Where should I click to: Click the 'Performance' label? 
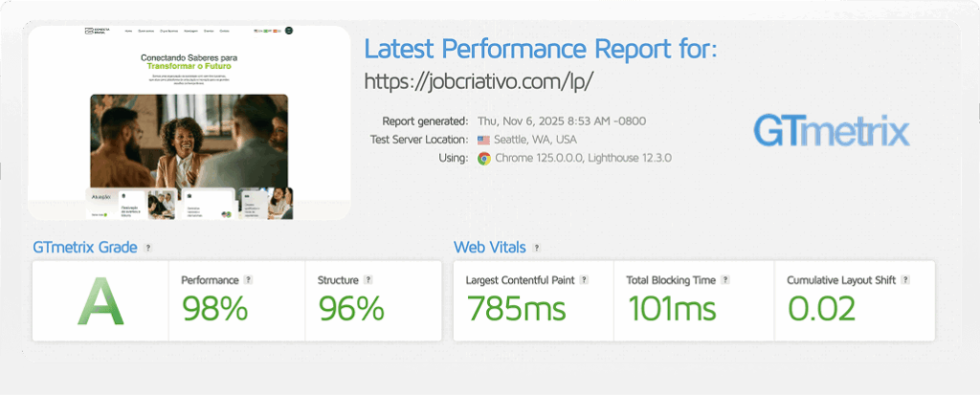coord(210,280)
